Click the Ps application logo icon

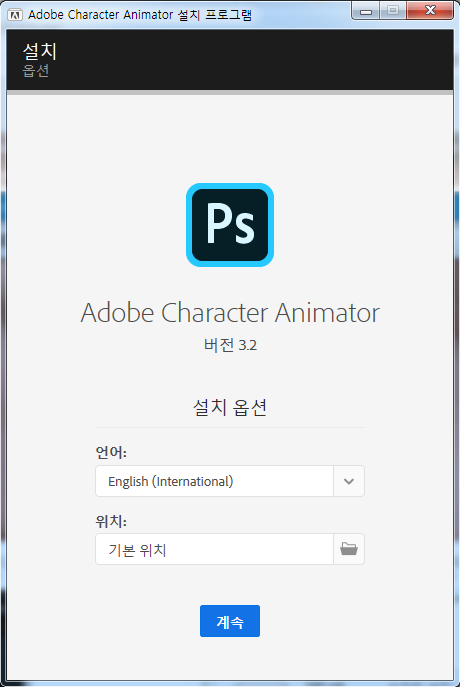[x=230, y=225]
